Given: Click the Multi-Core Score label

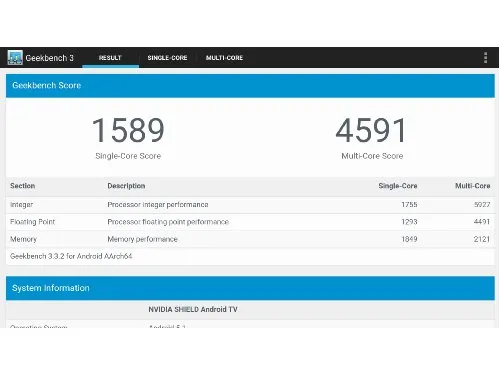Looking at the screenshot, I should [x=372, y=156].
